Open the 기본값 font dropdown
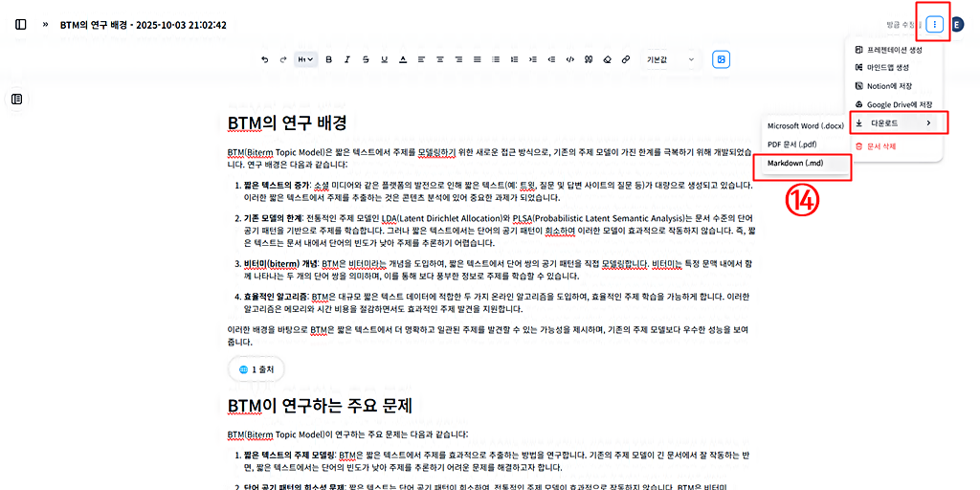The height and width of the screenshot is (490, 980). pyautogui.click(x=671, y=59)
